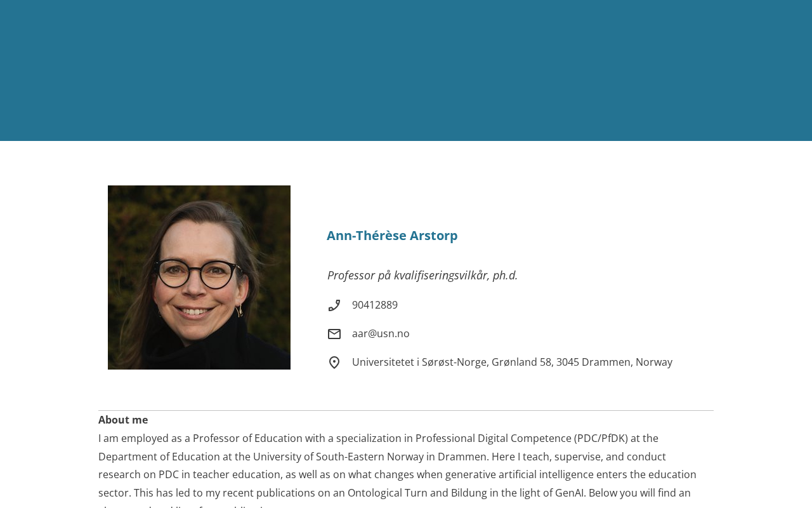
Task: Click 'ph.d.' at the end of the title
Action: tap(505, 276)
